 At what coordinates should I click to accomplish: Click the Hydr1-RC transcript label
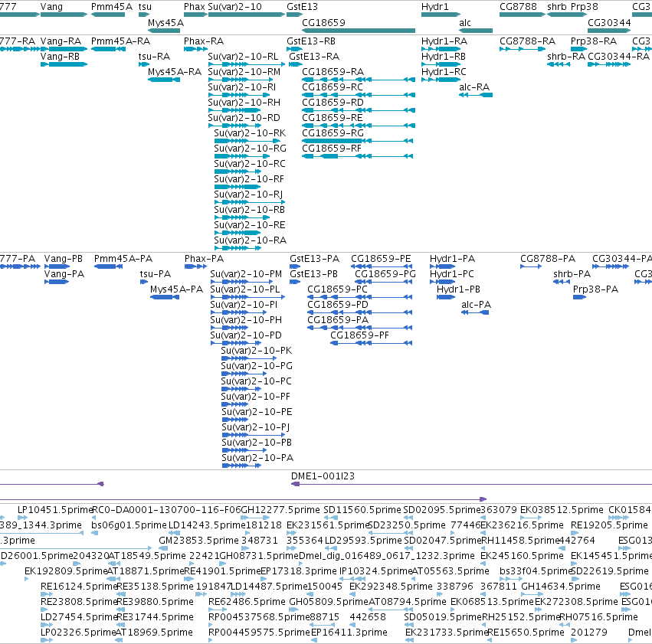coord(444,72)
